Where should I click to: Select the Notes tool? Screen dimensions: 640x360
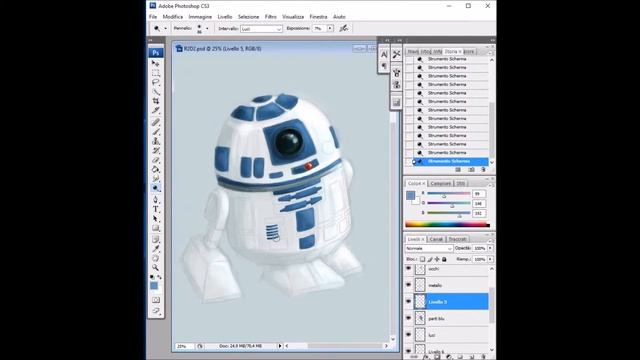(x=156, y=240)
